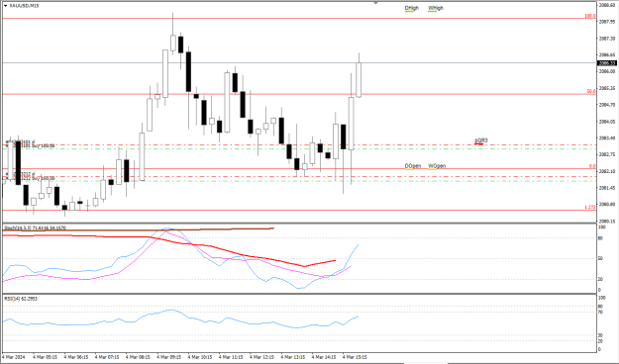The height and width of the screenshot is (364, 619).
Task: Click the Fibonacci 0.0 level label
Action: (592, 166)
